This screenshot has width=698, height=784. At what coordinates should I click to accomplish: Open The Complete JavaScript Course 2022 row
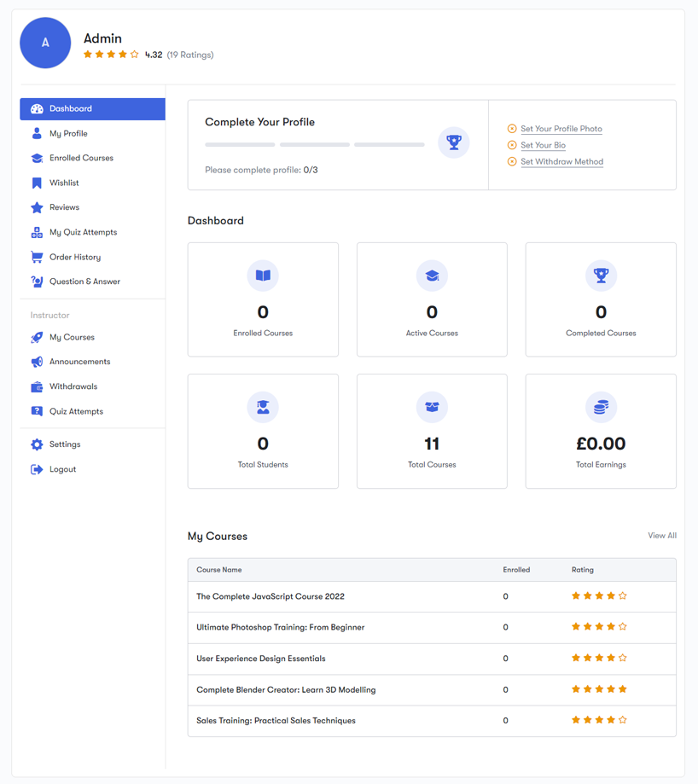270,596
